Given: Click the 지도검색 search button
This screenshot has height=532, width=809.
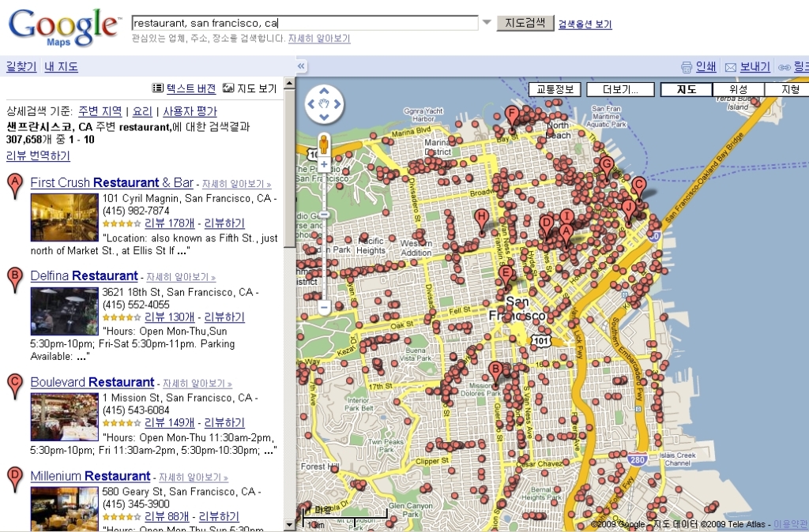Looking at the screenshot, I should point(525,23).
